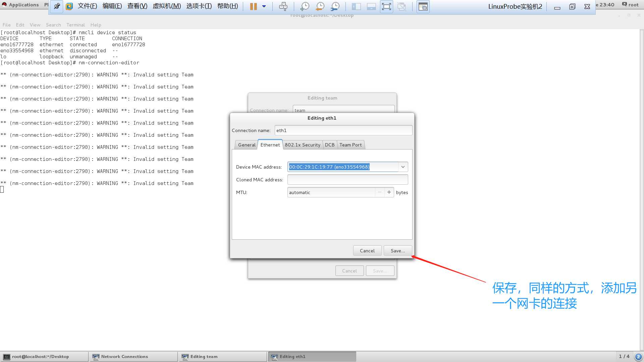Switch to Editing eth1 taskbar item
Screen dimensions: 644x362
pos(312,357)
